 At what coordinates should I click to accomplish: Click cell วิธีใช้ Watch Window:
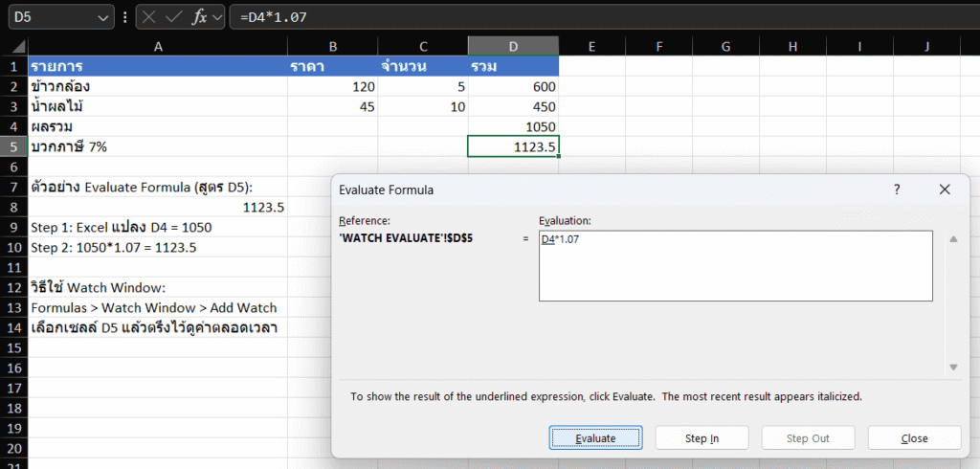coord(158,288)
